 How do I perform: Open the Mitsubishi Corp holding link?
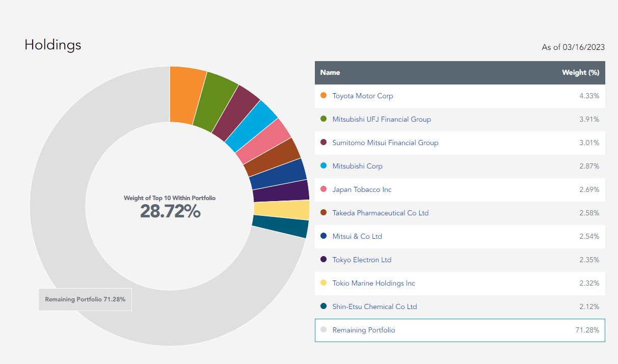point(357,166)
